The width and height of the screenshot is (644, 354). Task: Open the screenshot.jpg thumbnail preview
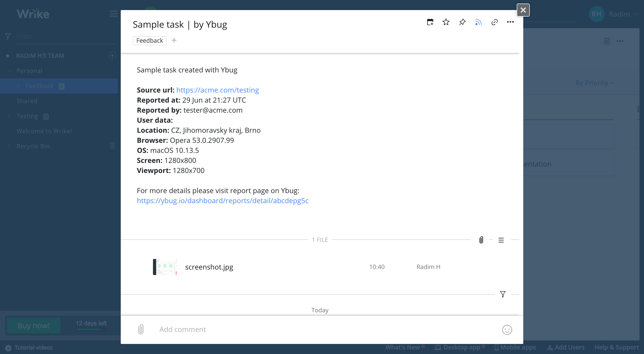click(165, 267)
